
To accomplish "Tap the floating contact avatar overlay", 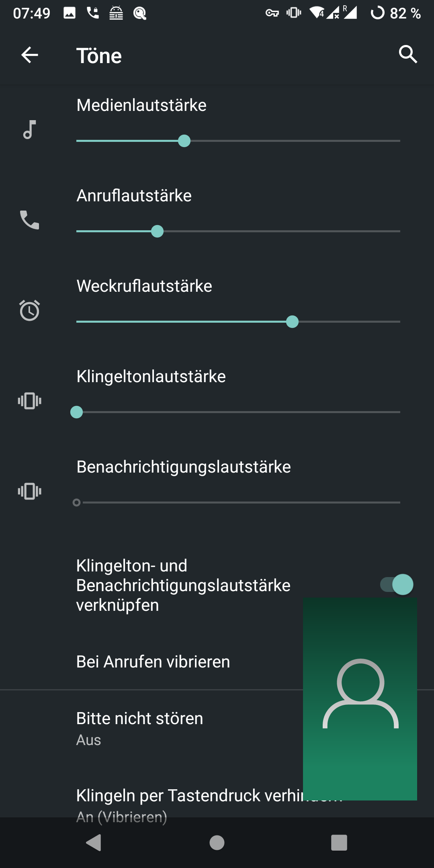I will click(360, 699).
